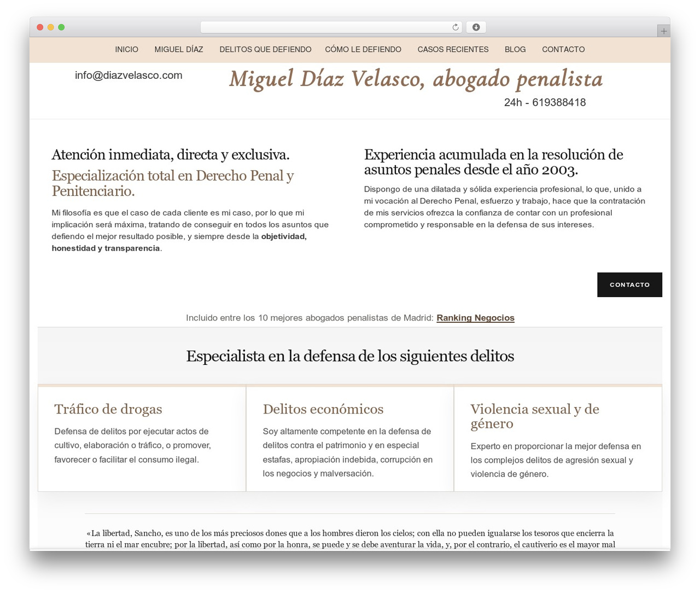
Task: Close the browser window with the red button
Action: click(x=40, y=27)
